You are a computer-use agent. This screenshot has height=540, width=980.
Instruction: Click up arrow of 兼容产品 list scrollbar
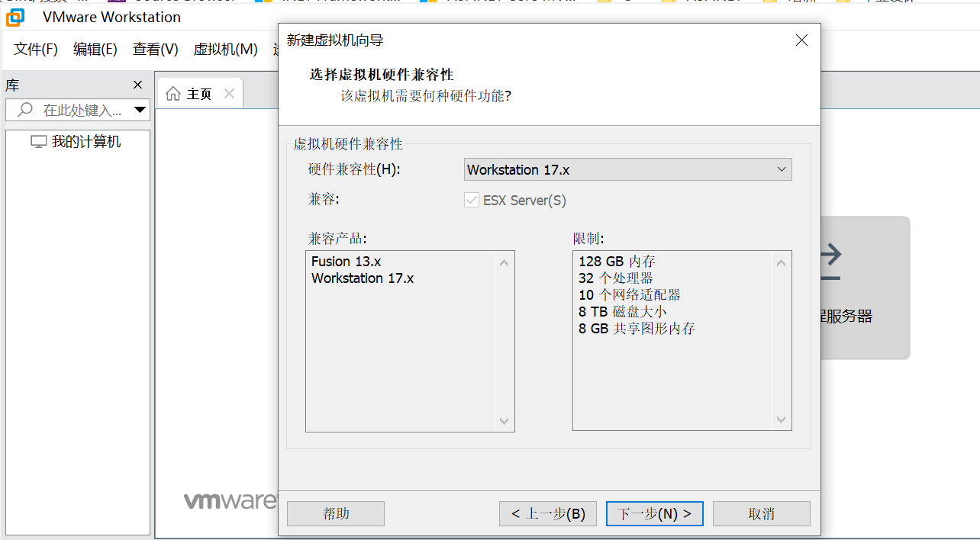(504, 263)
